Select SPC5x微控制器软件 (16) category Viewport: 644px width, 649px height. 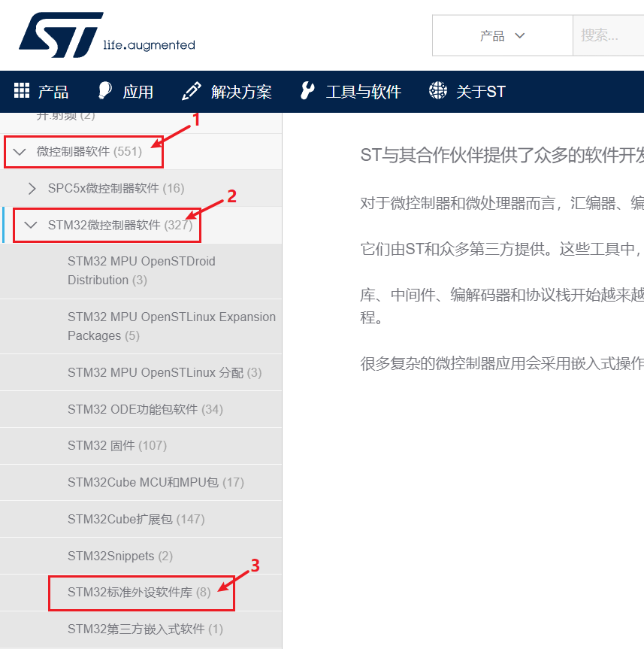[116, 188]
